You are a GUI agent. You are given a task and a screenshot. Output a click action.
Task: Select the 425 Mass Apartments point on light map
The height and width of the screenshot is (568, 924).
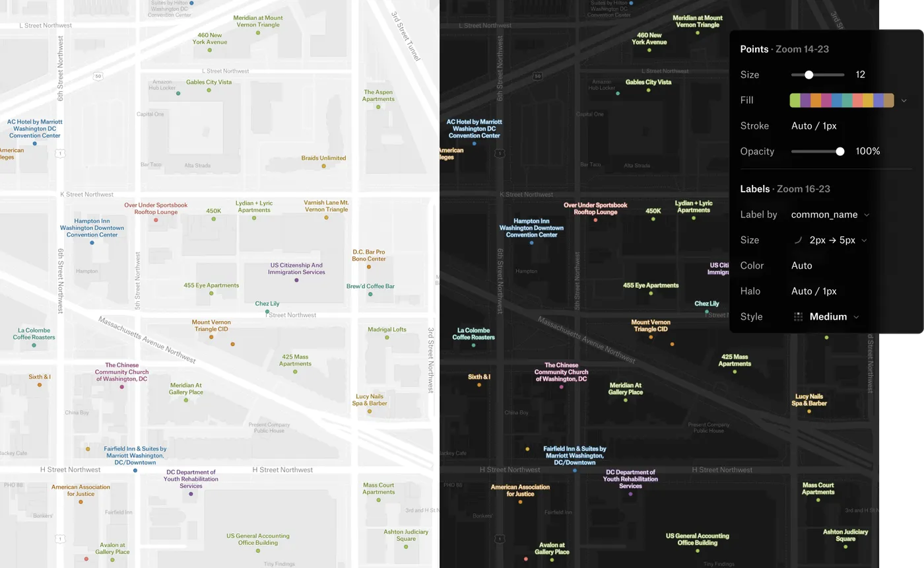coord(295,372)
